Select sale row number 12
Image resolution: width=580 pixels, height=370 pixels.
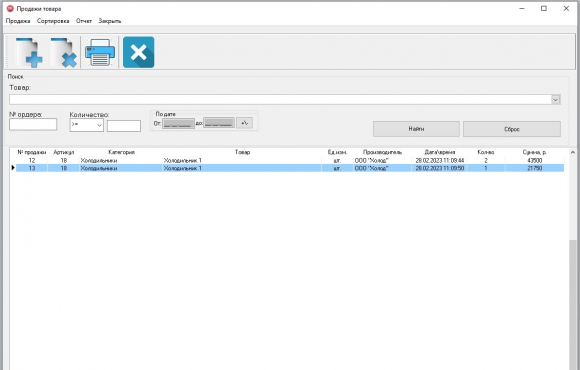point(290,161)
